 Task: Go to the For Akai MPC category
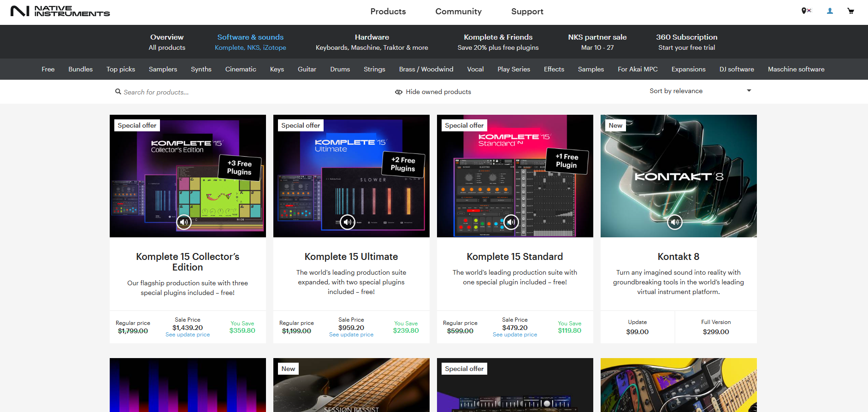pos(638,69)
